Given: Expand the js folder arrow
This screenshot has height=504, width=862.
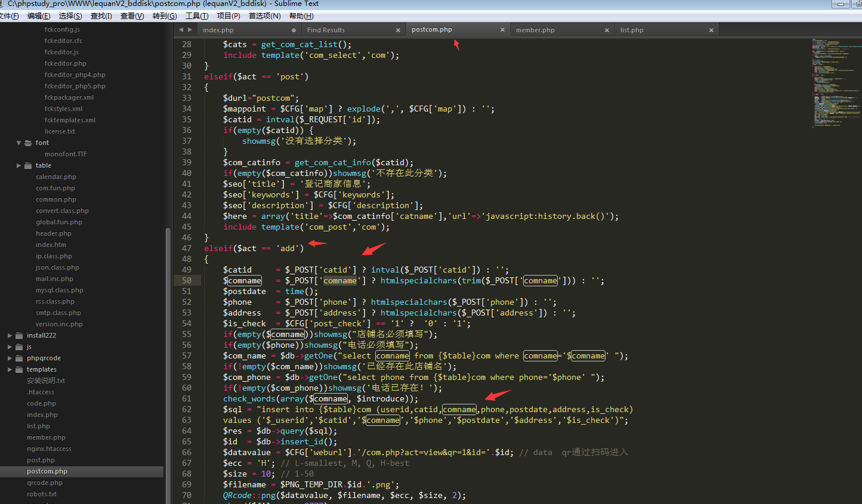Looking at the screenshot, I should coord(10,347).
